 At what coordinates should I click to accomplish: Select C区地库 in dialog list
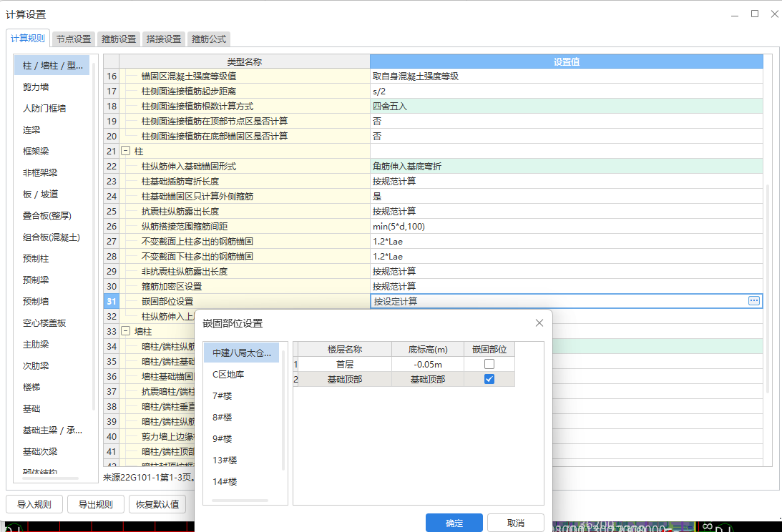pos(241,374)
